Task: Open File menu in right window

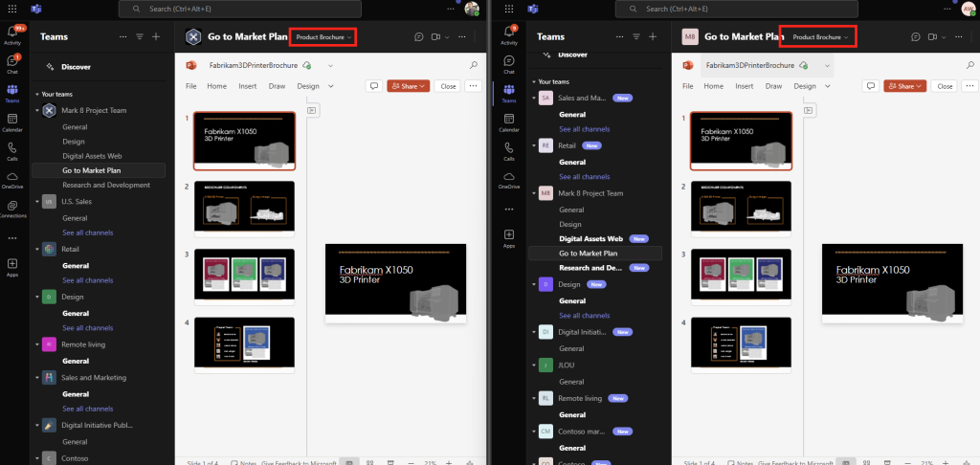Action: (688, 86)
